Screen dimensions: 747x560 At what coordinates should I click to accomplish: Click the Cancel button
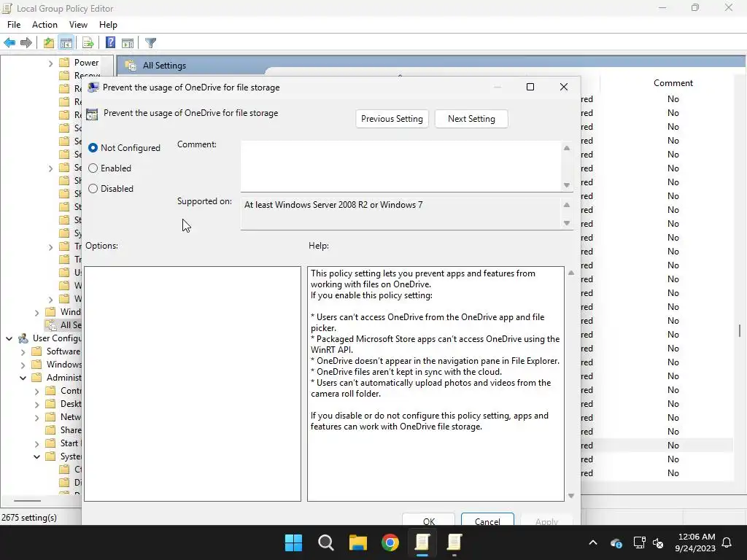487,519
